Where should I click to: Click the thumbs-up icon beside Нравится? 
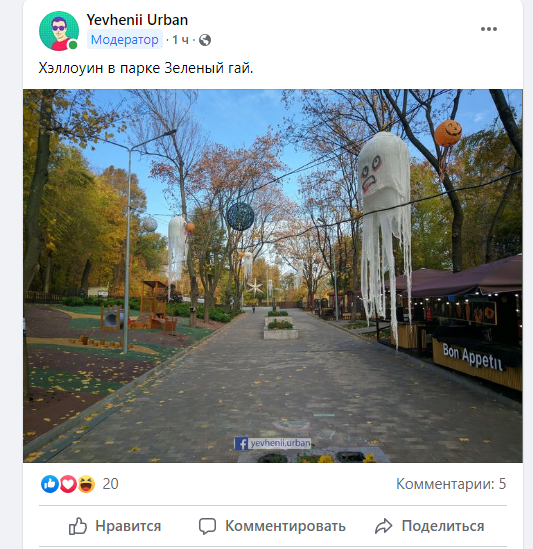[x=77, y=526]
